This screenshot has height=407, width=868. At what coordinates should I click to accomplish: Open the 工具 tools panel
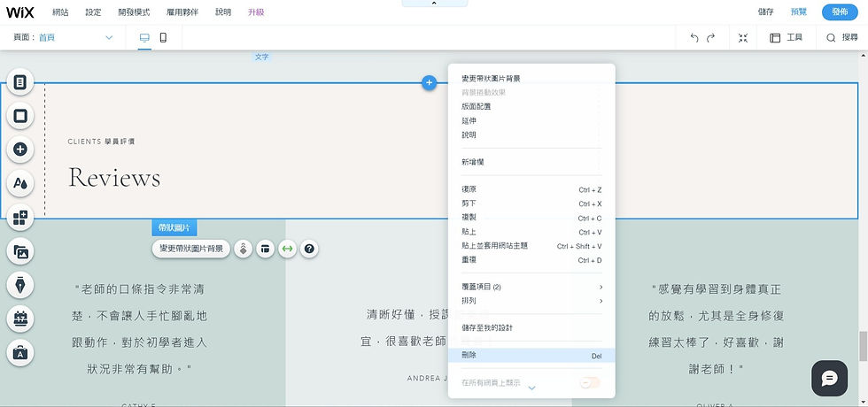[x=787, y=37]
